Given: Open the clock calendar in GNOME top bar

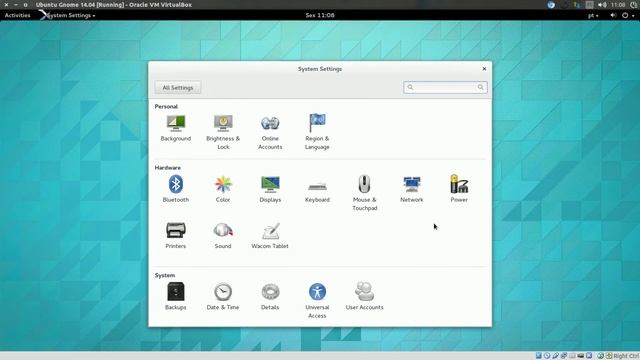Looking at the screenshot, I should pyautogui.click(x=320, y=16).
